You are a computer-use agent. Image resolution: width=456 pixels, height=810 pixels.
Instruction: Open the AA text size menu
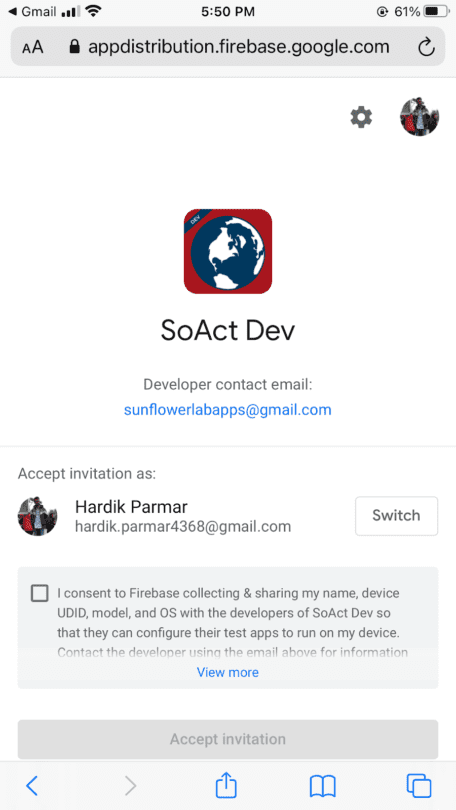point(33,48)
